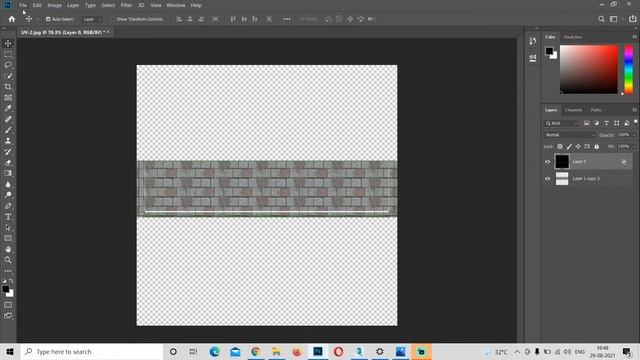This screenshot has height=360, width=640.
Task: Select the History Brush tool
Action: point(8,151)
